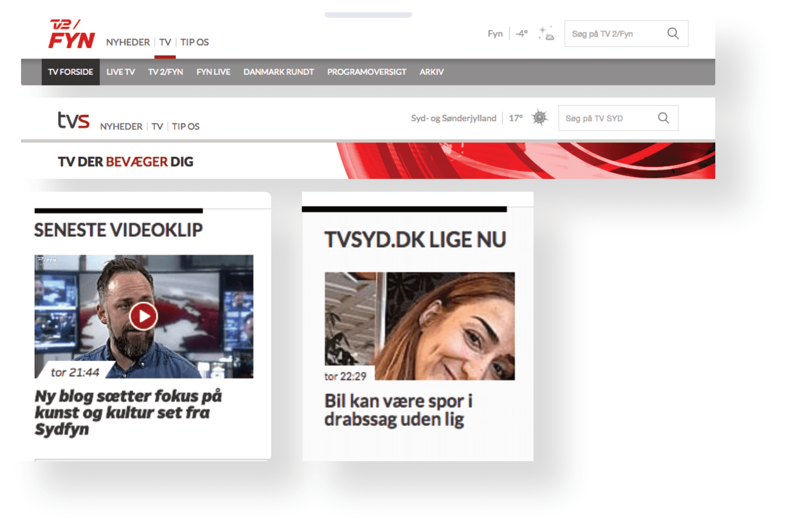The height and width of the screenshot is (532, 786).
Task: Open TIP OS in the TV 2 Fyn header
Action: [x=195, y=42]
